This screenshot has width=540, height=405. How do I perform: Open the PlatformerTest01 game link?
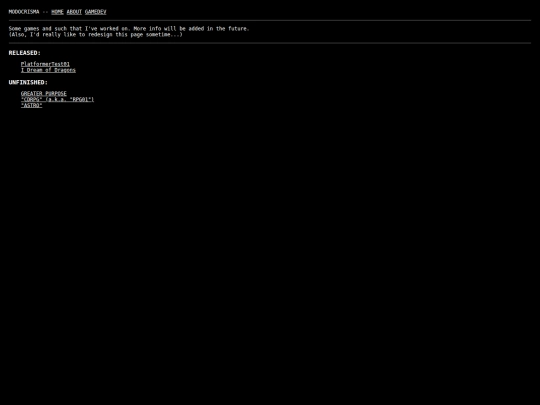coord(45,64)
